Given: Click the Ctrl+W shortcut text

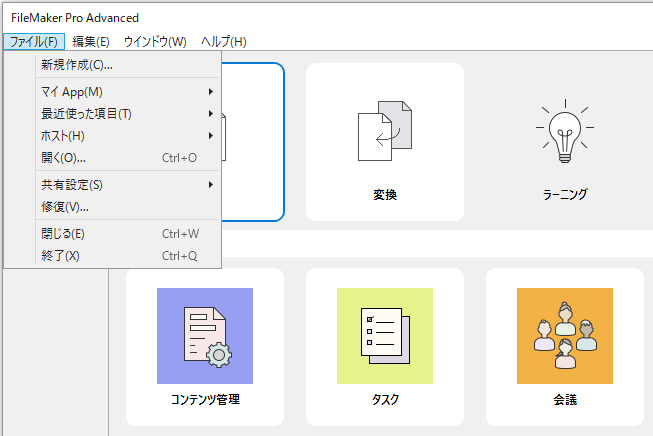Looking at the screenshot, I should pos(180,234).
